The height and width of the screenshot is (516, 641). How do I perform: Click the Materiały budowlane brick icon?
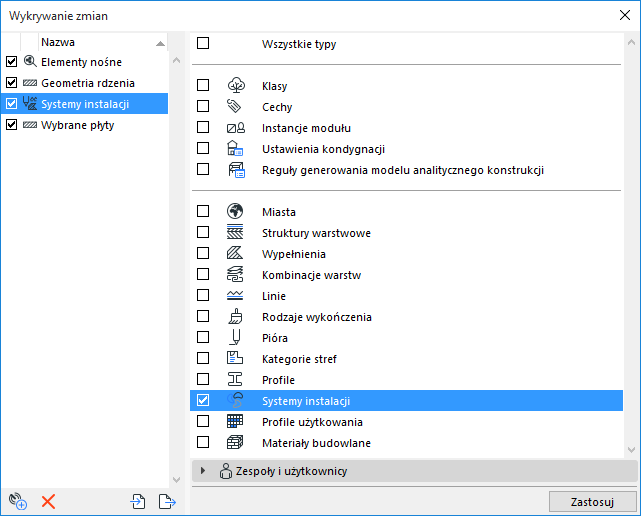(235, 442)
